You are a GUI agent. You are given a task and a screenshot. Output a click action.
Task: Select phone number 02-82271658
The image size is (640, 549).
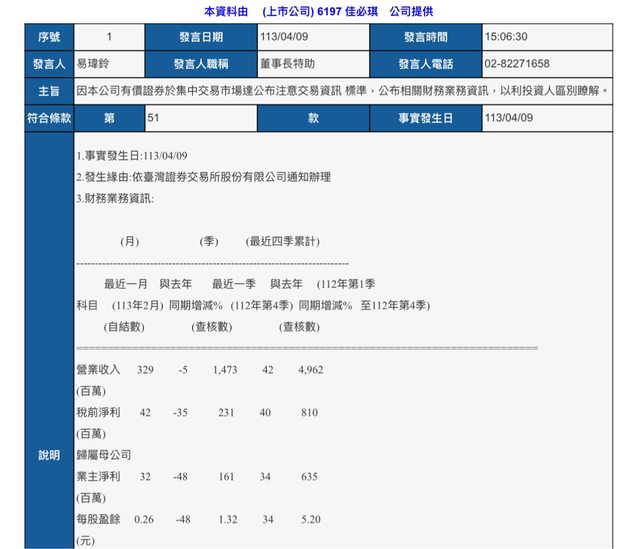[x=516, y=63]
